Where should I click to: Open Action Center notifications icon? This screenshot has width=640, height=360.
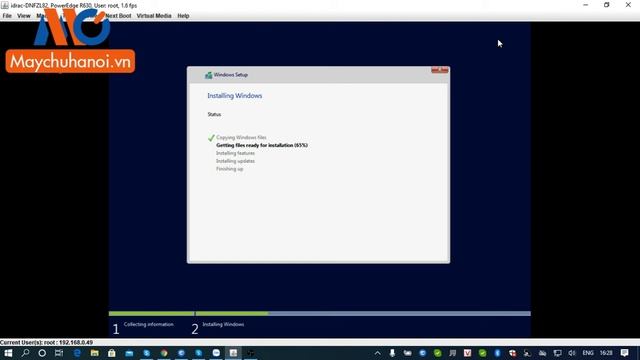click(624, 353)
